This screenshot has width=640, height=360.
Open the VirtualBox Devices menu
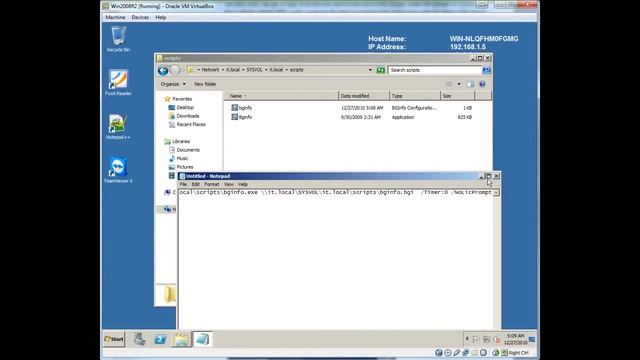[x=140, y=18]
